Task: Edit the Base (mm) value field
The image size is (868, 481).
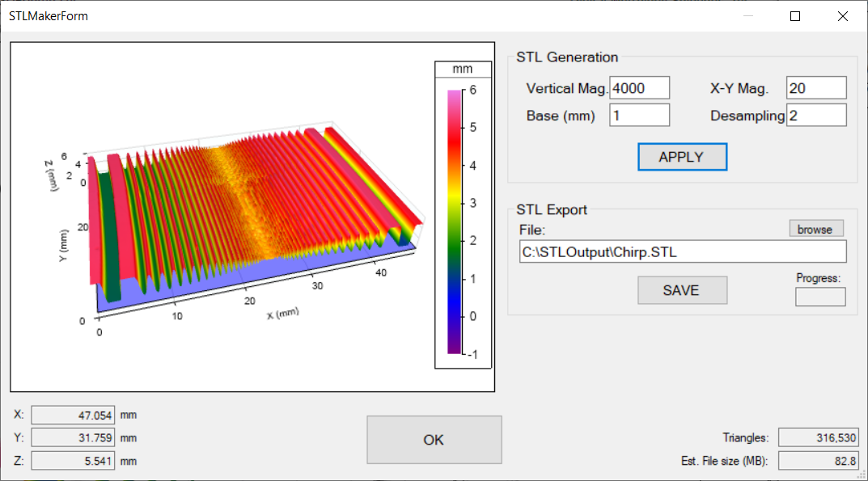Action: [639, 114]
